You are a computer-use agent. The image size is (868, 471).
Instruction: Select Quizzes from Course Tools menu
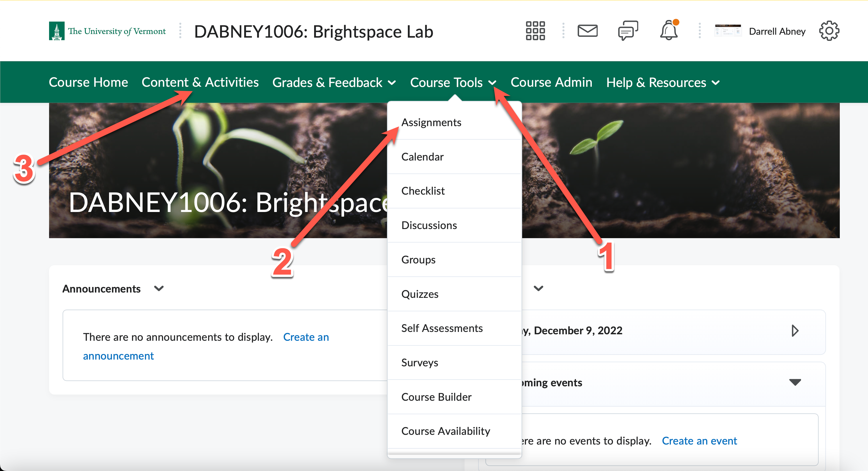tap(454, 294)
